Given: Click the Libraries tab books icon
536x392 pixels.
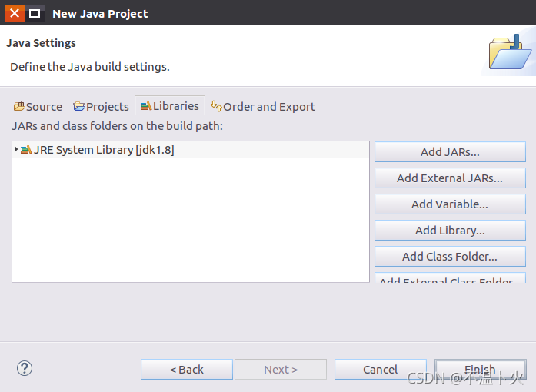Looking at the screenshot, I should pos(146,106).
